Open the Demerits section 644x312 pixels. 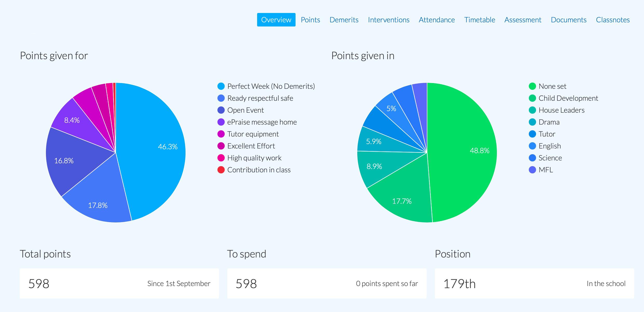tap(344, 19)
